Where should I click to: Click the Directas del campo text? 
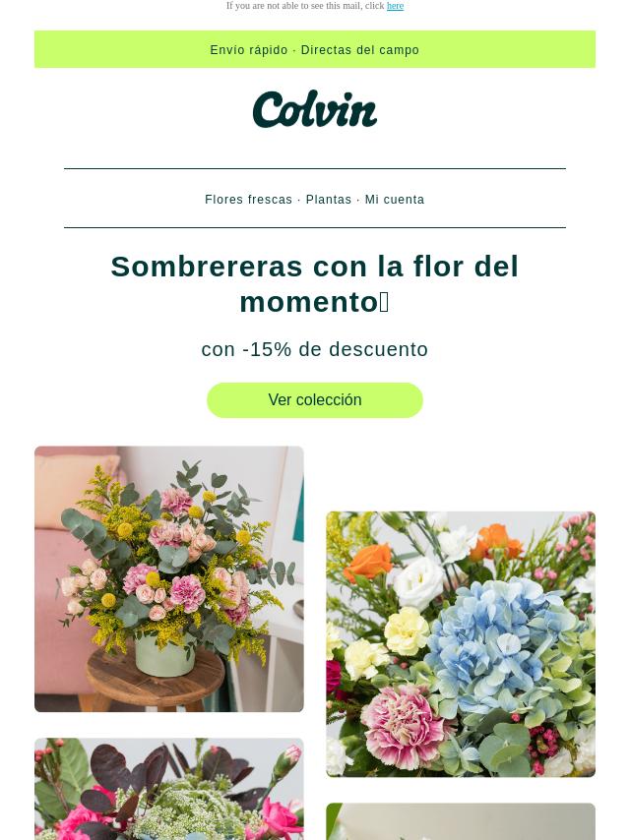(359, 50)
